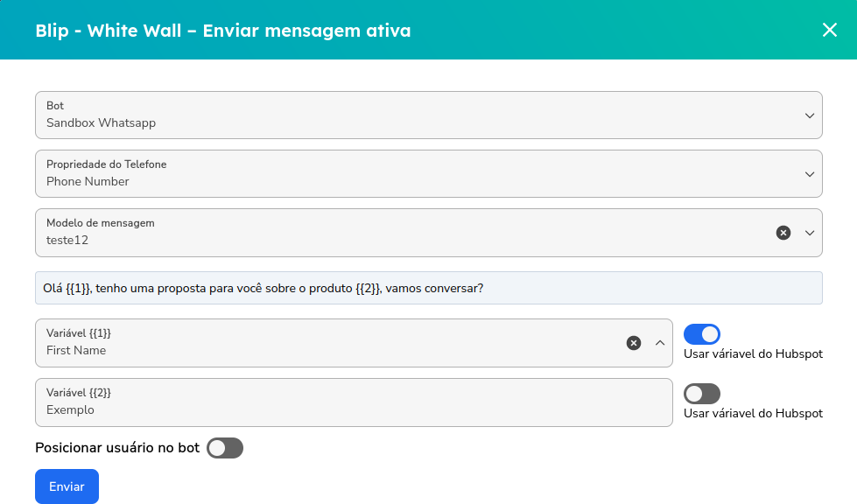This screenshot has height=504, width=857.
Task: Click the Modelo de mensagem chevron arrow
Action: 809,233
